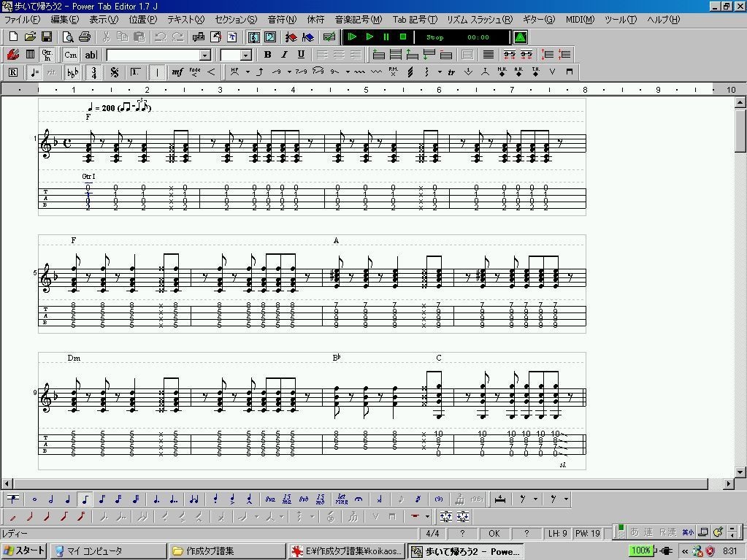This screenshot has width=747, height=560.
Task: Set the 3/4 time signature icon
Action: click(x=94, y=72)
